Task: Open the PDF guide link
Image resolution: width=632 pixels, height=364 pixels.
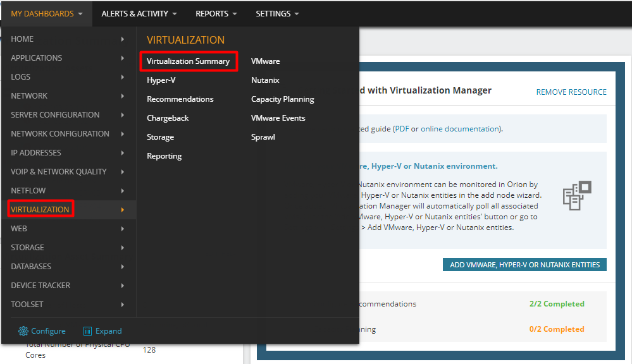Action: pos(402,129)
